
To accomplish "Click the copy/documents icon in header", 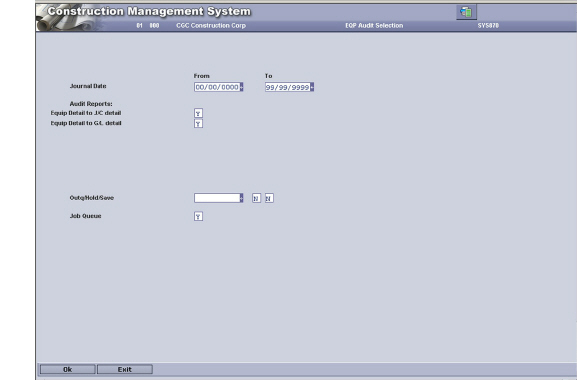I will (466, 12).
